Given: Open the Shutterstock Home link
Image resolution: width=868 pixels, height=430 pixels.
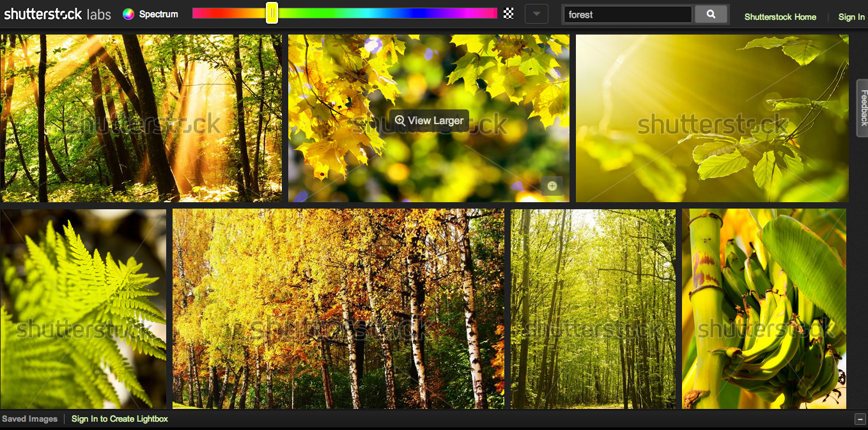Looking at the screenshot, I should pyautogui.click(x=780, y=17).
